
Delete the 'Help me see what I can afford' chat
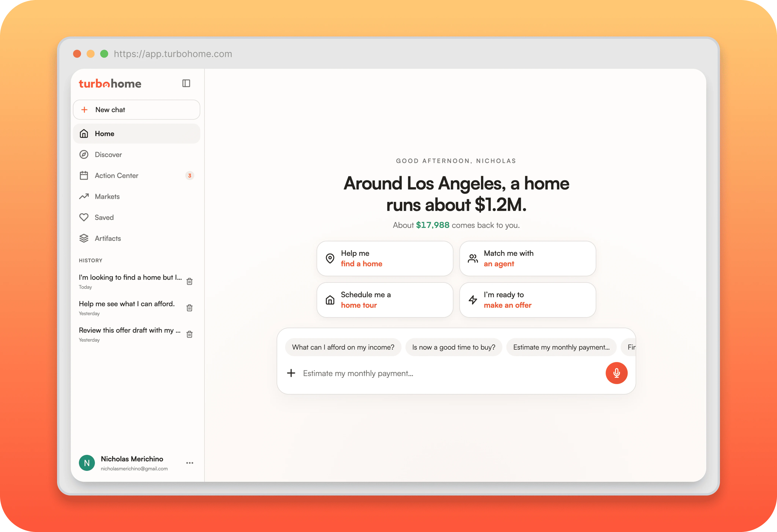[190, 308]
